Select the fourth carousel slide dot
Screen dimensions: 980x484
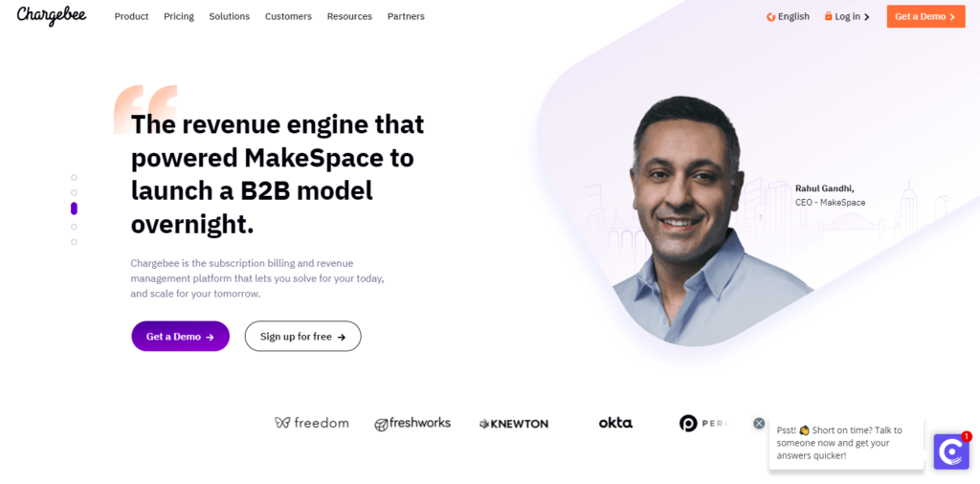tap(74, 227)
